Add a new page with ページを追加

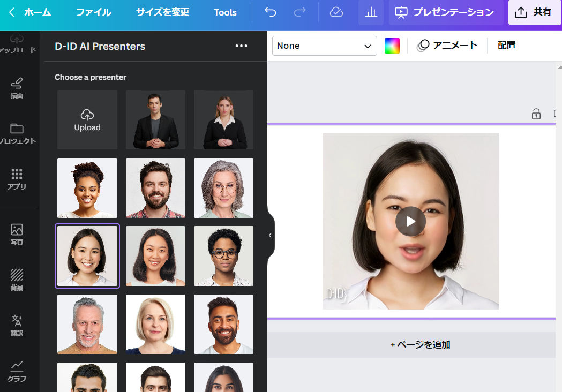tap(411, 345)
